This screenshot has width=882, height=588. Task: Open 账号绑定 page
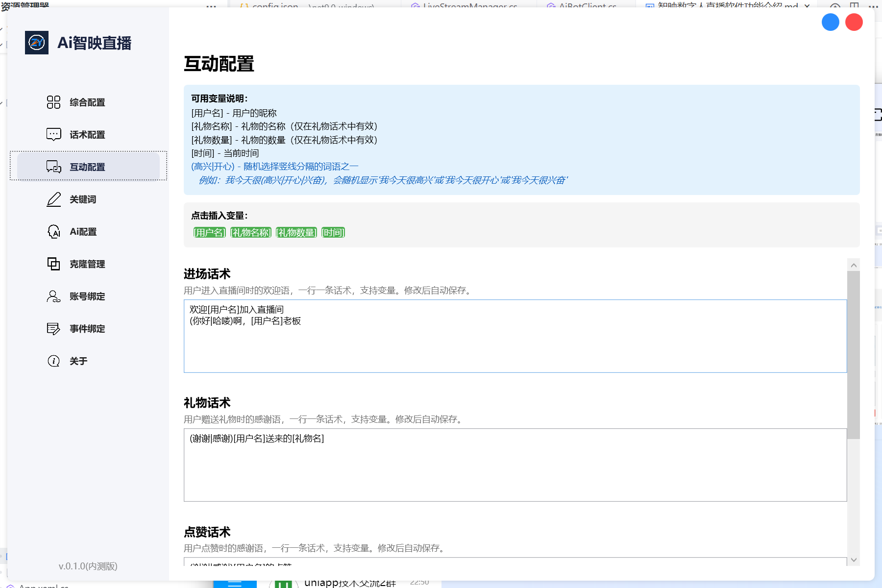point(88,296)
